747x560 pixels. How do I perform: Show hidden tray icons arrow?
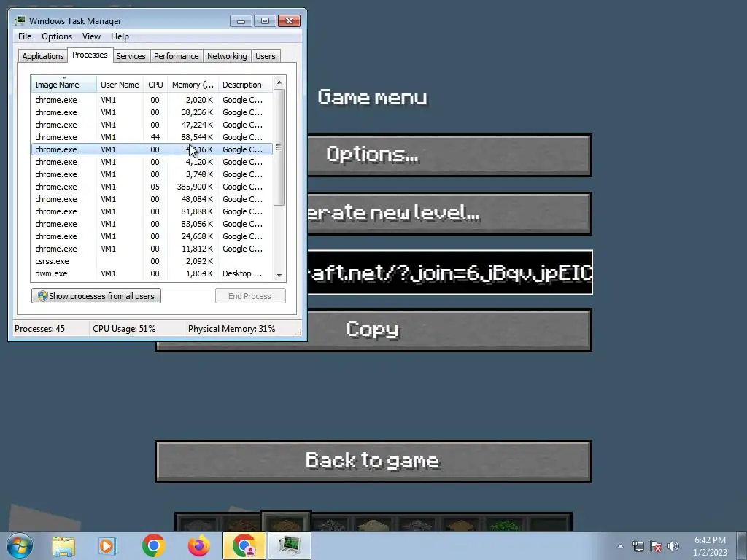tap(620, 546)
